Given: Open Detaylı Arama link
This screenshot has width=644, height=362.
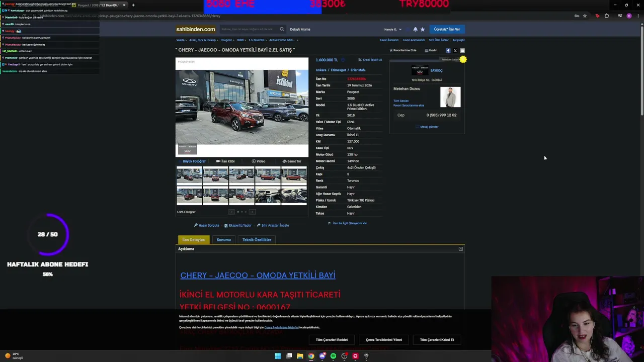Looking at the screenshot, I should (x=300, y=29).
